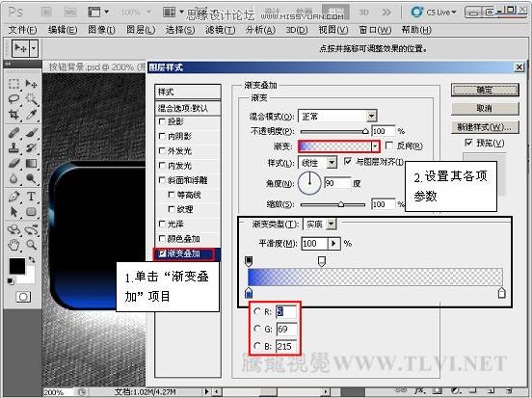Select the Type tool
This screenshot has height=398, width=532.
31,197
